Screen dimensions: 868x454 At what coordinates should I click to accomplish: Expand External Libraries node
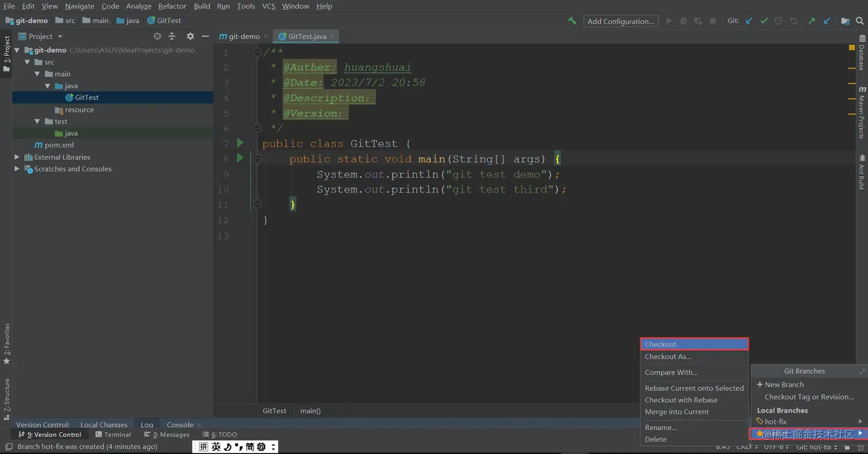[x=17, y=157]
